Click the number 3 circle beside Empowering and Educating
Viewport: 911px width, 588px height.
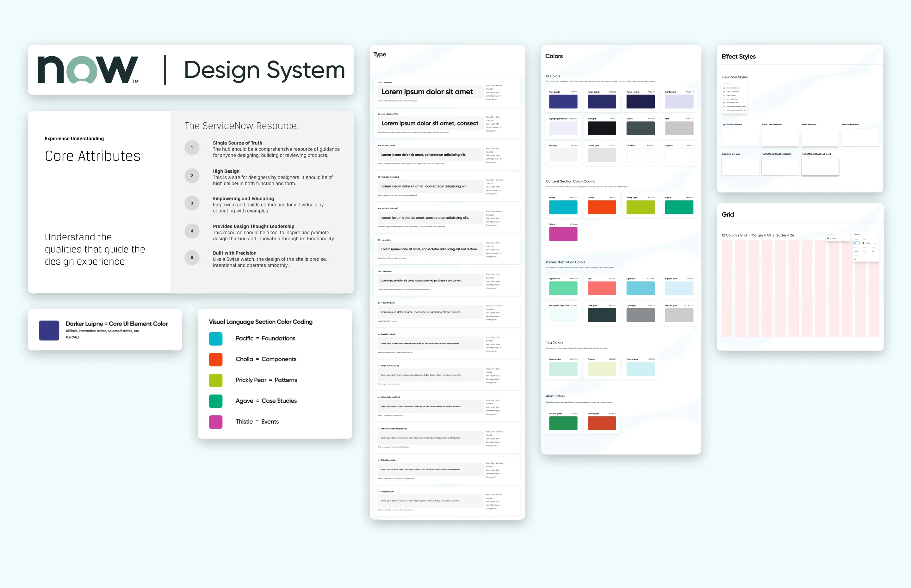192,203
